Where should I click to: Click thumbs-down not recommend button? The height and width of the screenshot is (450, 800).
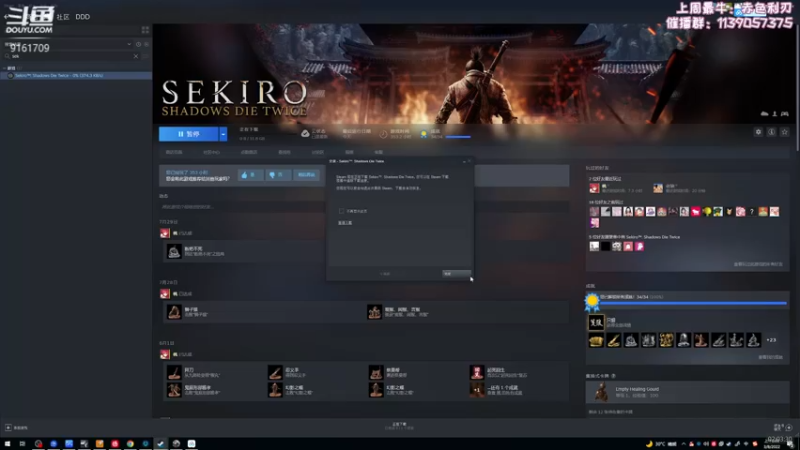[278, 175]
